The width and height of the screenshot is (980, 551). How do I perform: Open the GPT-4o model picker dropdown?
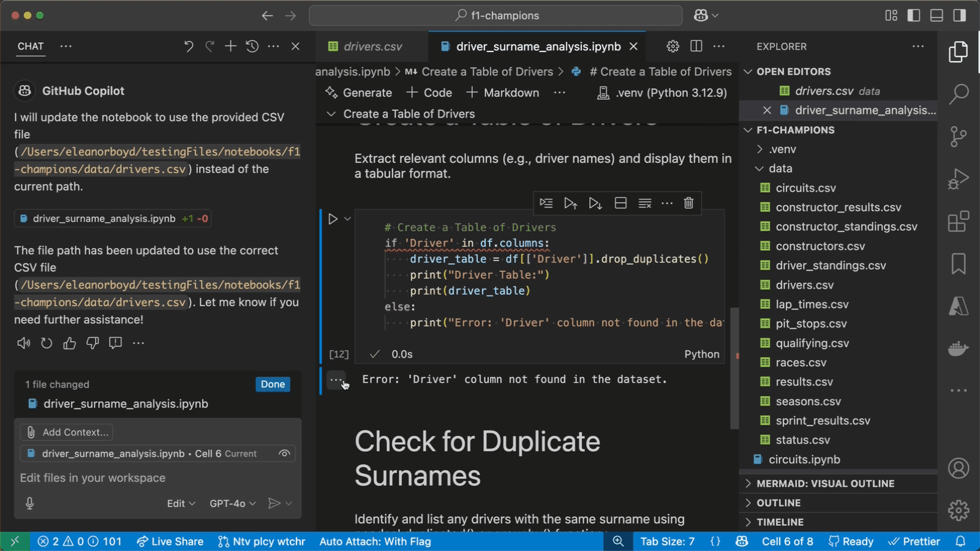click(233, 503)
